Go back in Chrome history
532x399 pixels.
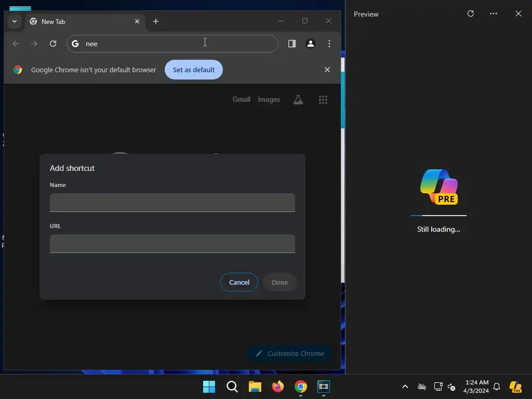click(16, 44)
